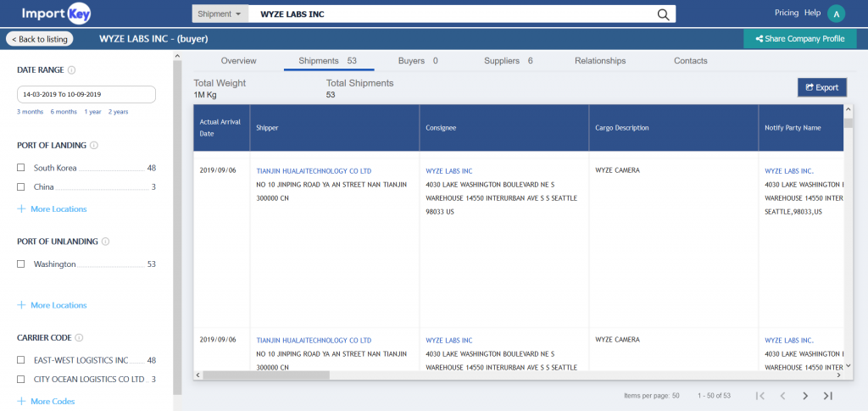Open first row WYZE LABS INC. notify party link
The width and height of the screenshot is (868, 411).
pyautogui.click(x=789, y=171)
